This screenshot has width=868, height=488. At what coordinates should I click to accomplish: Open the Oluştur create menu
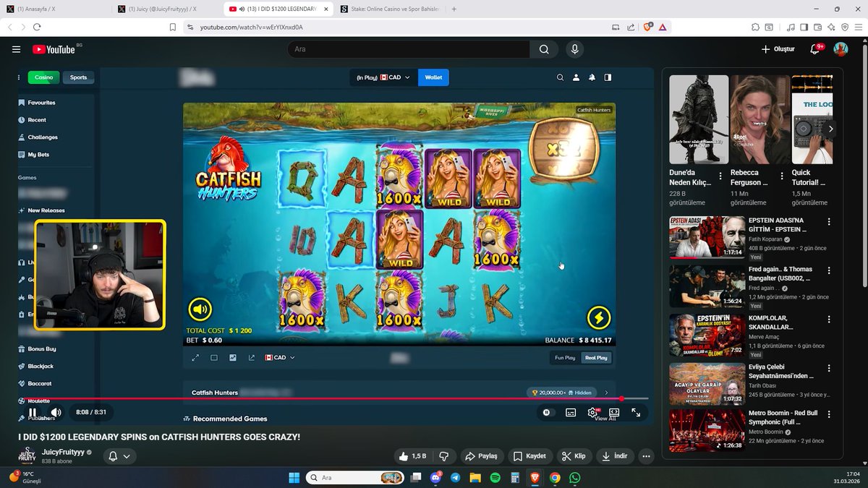[778, 49]
